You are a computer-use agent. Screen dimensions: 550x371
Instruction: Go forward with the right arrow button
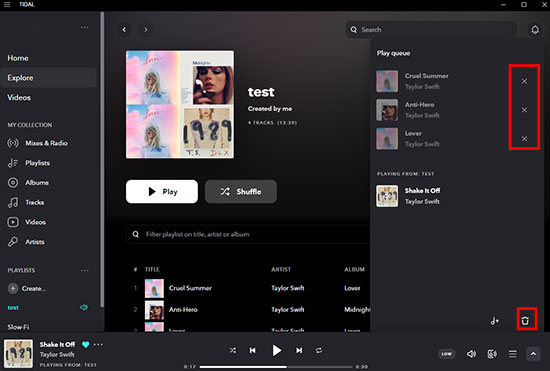[146, 30]
